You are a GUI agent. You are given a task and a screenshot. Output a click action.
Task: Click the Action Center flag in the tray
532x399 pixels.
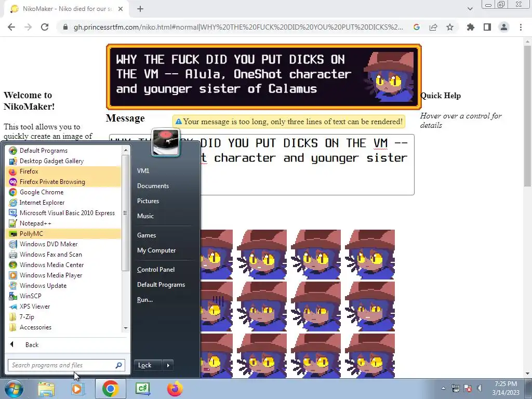pos(468,389)
